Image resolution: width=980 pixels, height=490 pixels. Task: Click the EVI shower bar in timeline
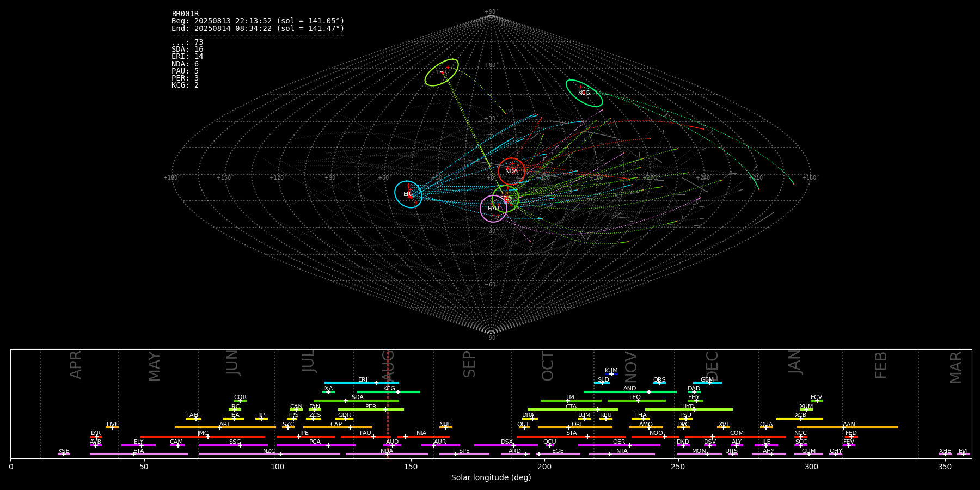pos(964,454)
